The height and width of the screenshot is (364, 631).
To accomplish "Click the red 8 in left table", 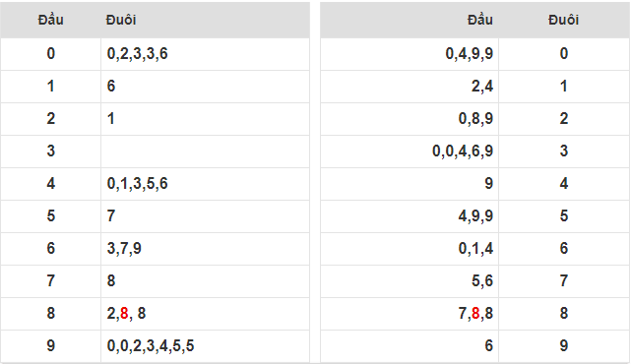I will (124, 313).
